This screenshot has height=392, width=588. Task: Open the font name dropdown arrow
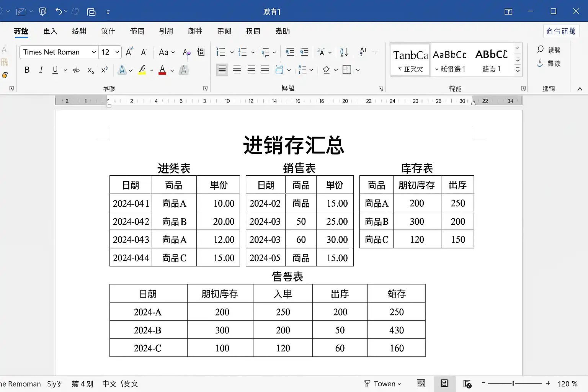click(94, 52)
